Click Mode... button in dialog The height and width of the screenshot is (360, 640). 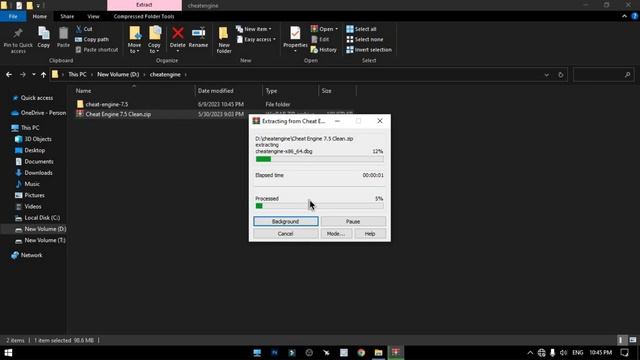[x=336, y=234]
